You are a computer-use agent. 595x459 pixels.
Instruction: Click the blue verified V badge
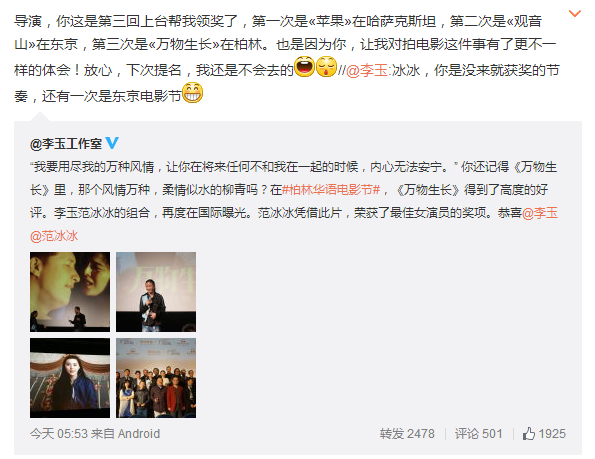point(112,143)
